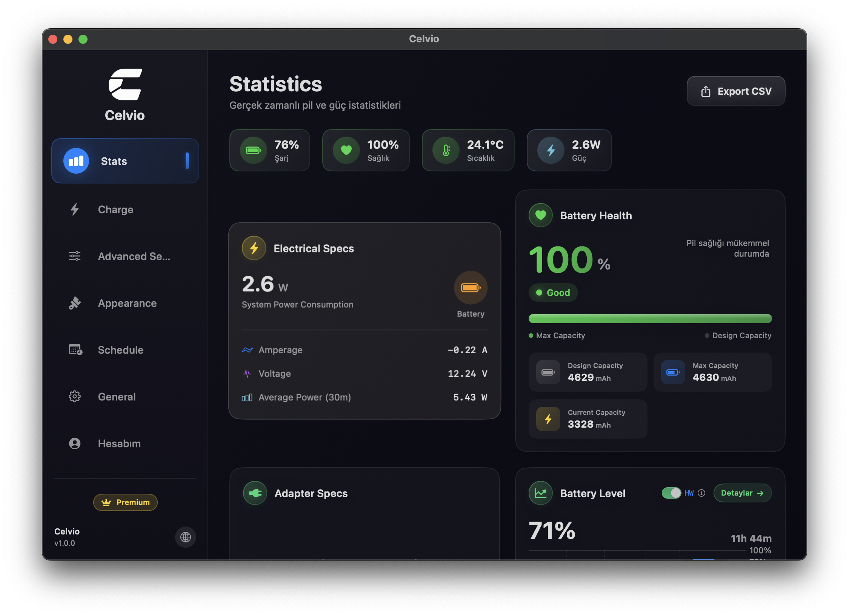The image size is (849, 616).
Task: Click the Max Capacity legend dot
Action: (x=531, y=335)
